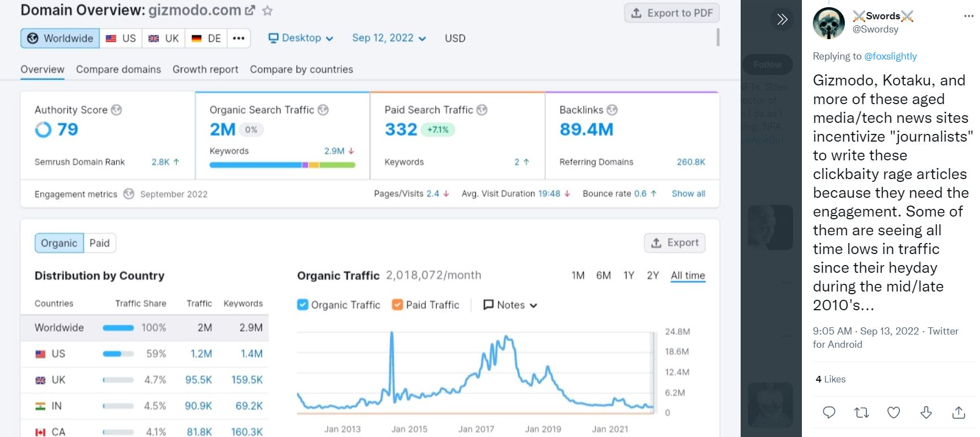This screenshot has height=437, width=980.
Task: Click Engagement metrics globe icon
Action: point(128,194)
